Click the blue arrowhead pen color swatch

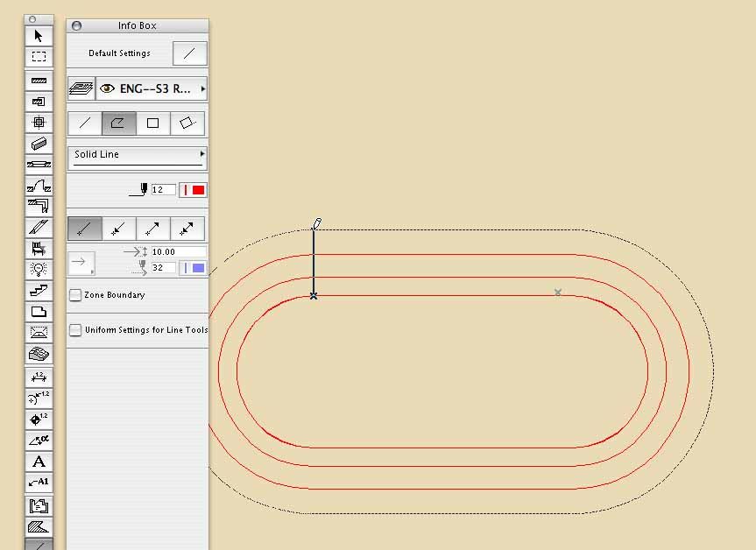(193, 268)
